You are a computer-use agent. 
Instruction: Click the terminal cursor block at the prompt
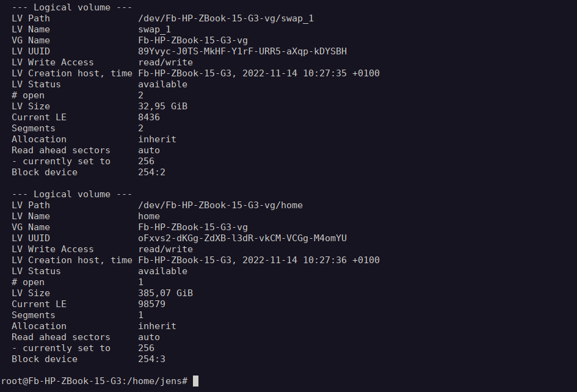point(195,381)
